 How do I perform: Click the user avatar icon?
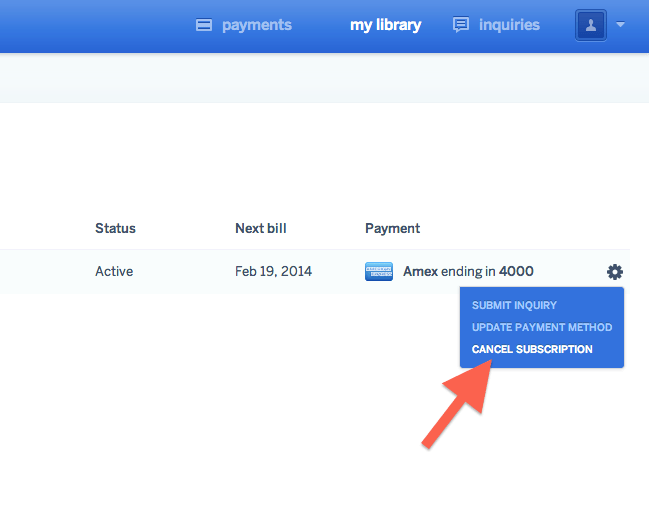pos(590,26)
